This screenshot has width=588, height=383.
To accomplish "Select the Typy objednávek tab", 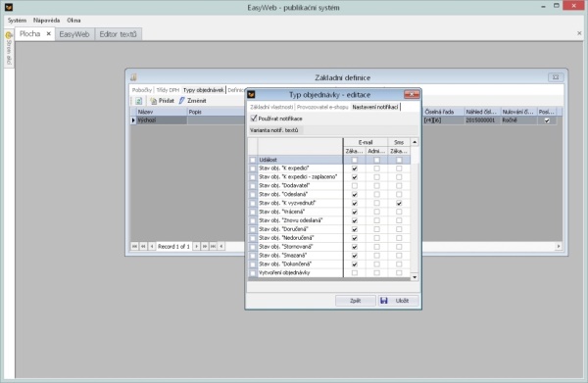I will [x=204, y=90].
